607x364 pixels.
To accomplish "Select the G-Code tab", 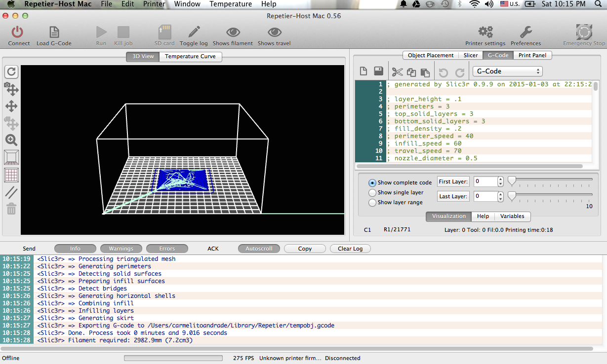I will click(x=498, y=55).
